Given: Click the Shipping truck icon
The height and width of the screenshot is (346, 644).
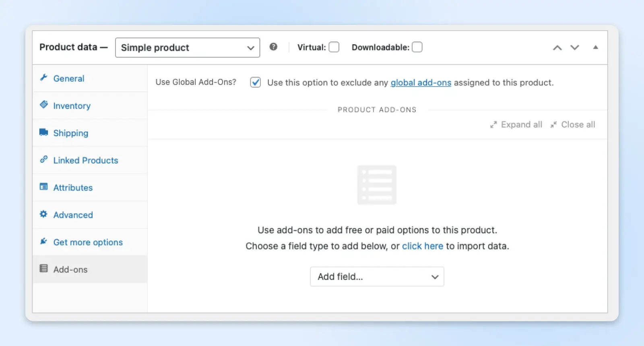Looking at the screenshot, I should point(43,132).
